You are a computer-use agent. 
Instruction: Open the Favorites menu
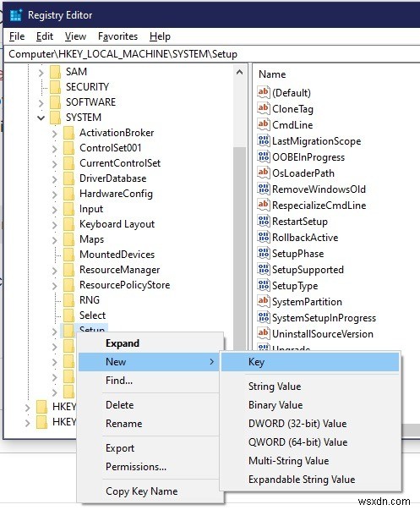click(x=117, y=36)
